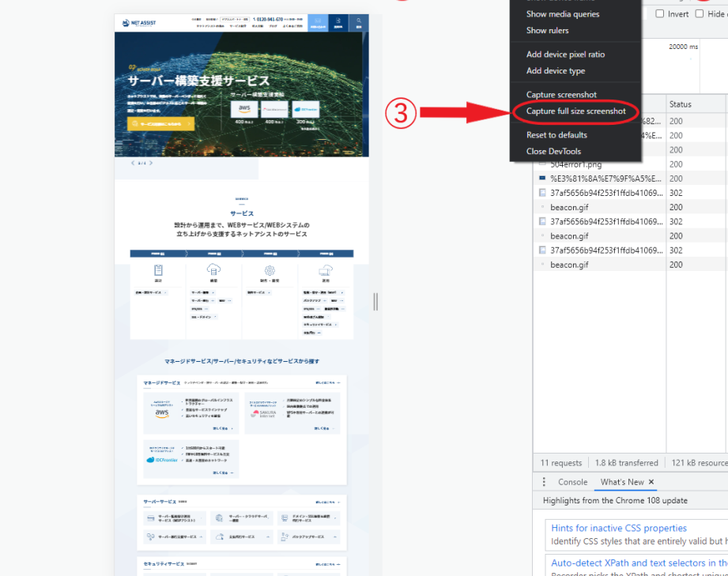Click the document download icon in site header
Viewport: 728px width, 576px height.
pyautogui.click(x=338, y=22)
